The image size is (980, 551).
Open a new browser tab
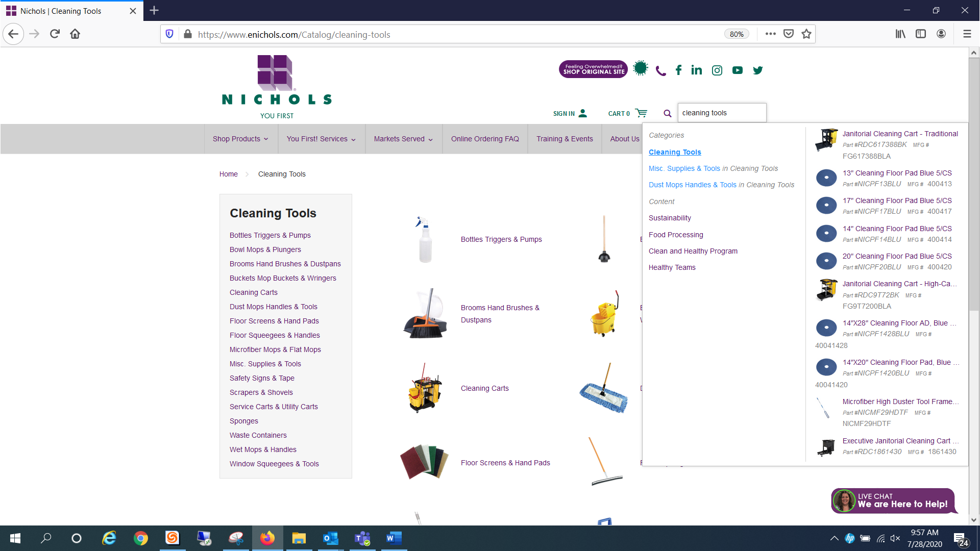(154, 10)
